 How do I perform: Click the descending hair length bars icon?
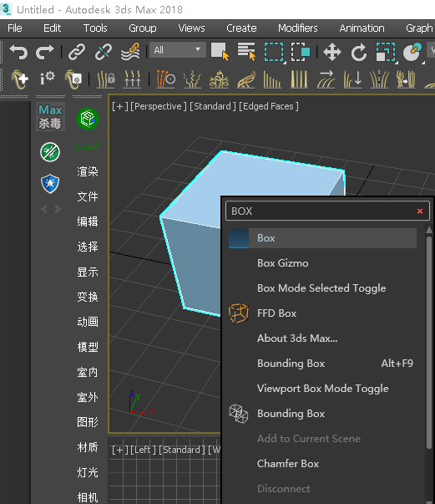[272, 79]
